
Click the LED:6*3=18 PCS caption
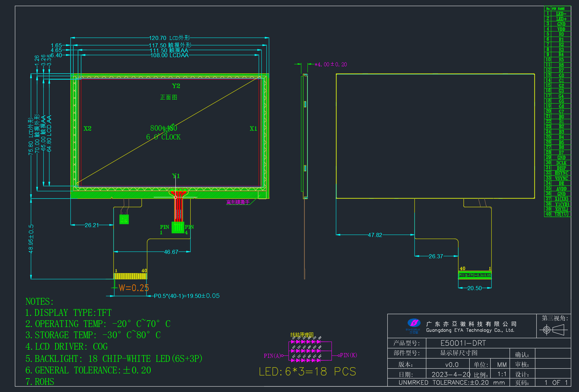pos(307,372)
